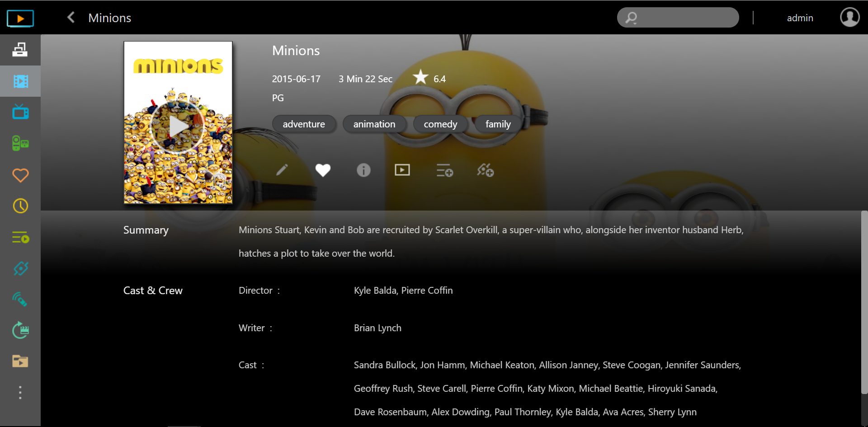Add Minions to playlist icon

[445, 170]
